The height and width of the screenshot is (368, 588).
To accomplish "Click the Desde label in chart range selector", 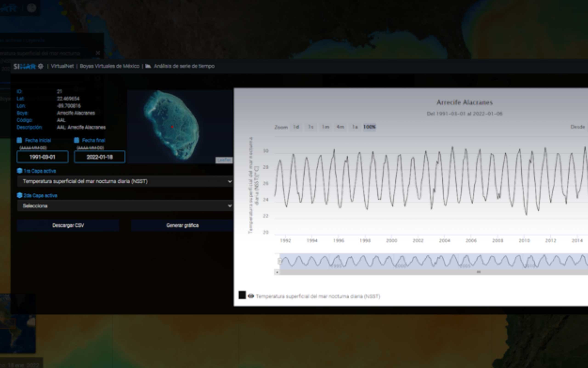I will coord(578,127).
